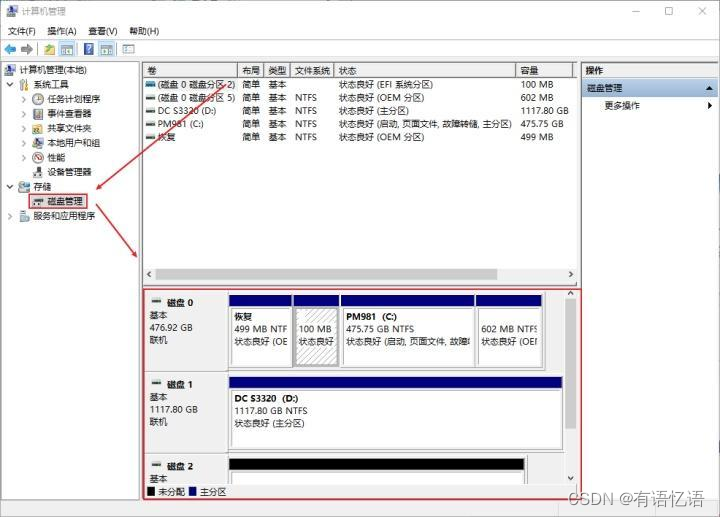Select the 475.75 GB capacity cell
720x517 pixels.
pos(542,124)
